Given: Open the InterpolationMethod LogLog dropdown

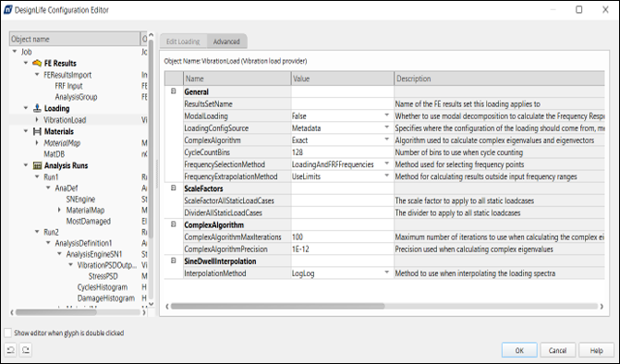Looking at the screenshot, I should [x=387, y=273].
